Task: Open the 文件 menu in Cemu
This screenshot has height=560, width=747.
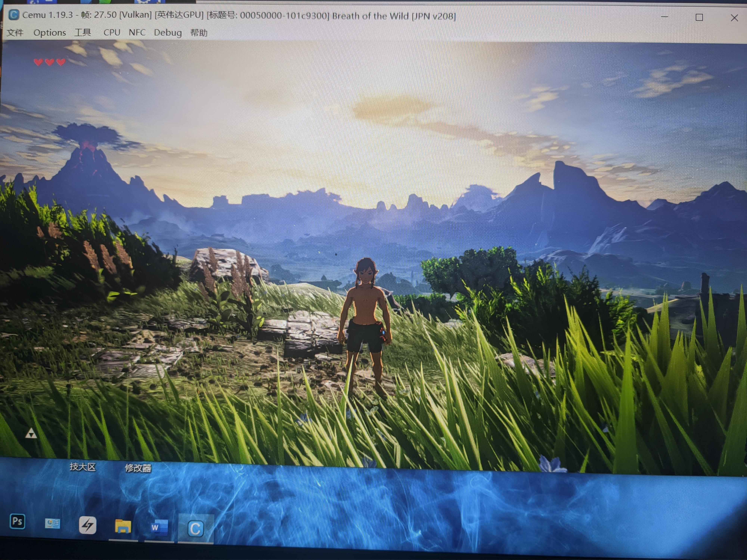Action: click(x=15, y=33)
